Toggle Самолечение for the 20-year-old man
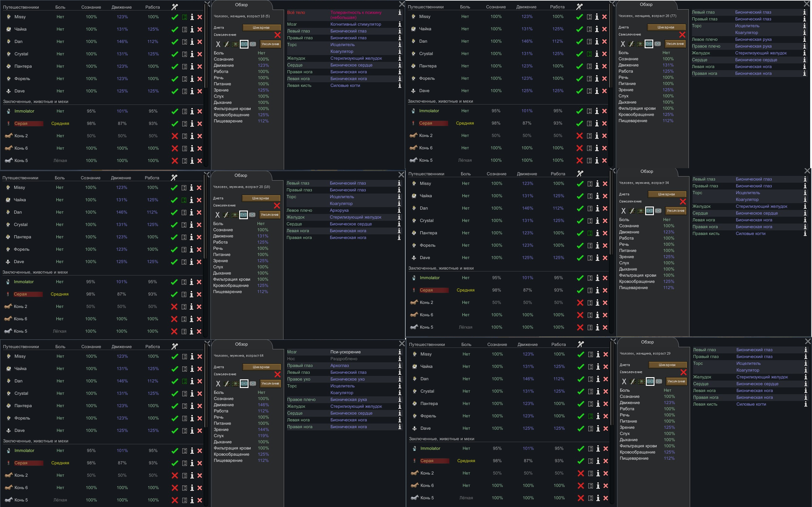Viewport: 812px width, 507px height. [277, 206]
